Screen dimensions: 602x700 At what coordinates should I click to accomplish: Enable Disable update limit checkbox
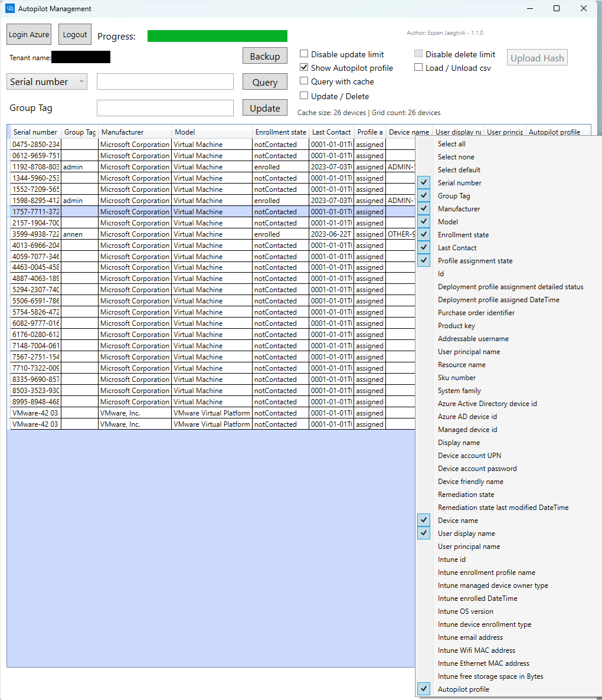(x=304, y=54)
